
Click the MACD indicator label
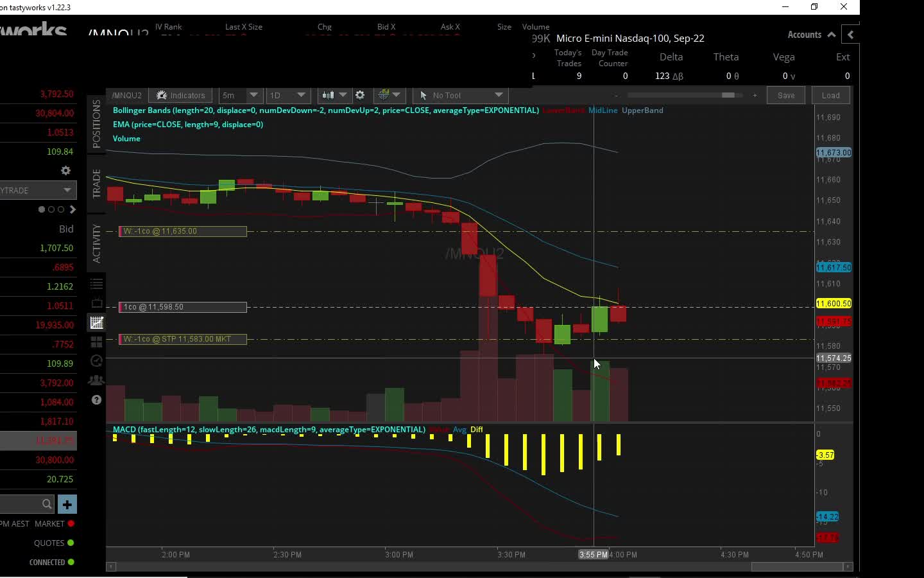pyautogui.click(x=269, y=430)
